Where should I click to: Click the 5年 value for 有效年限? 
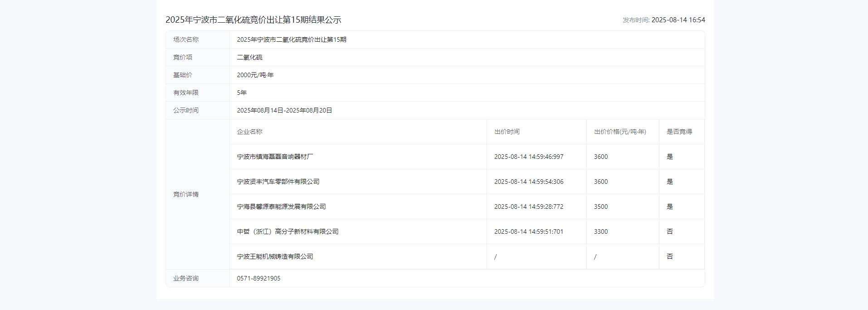242,93
